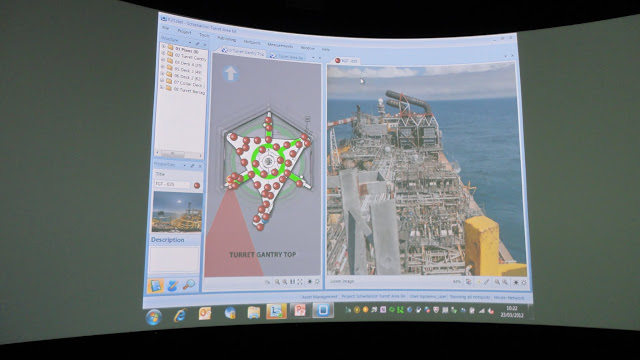This screenshot has width=640, height=360.
Task: Open the Properties panel dropdown arrow
Action: click(184, 165)
